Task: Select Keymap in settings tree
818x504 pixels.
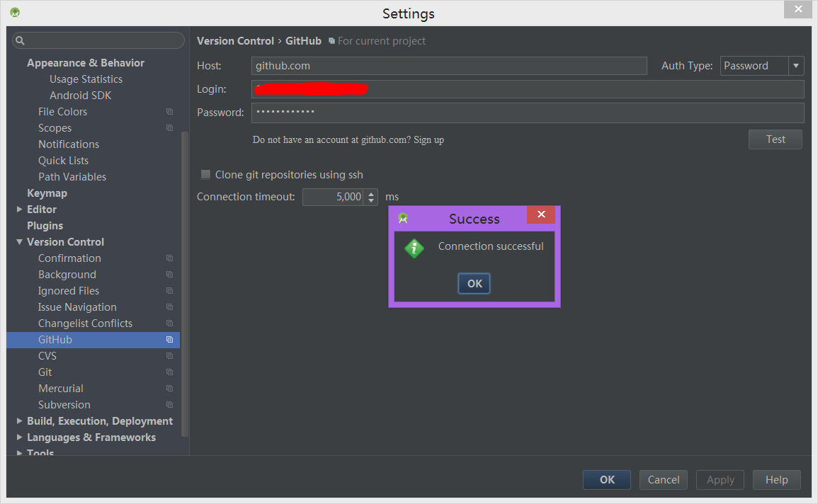Action: 47,193
